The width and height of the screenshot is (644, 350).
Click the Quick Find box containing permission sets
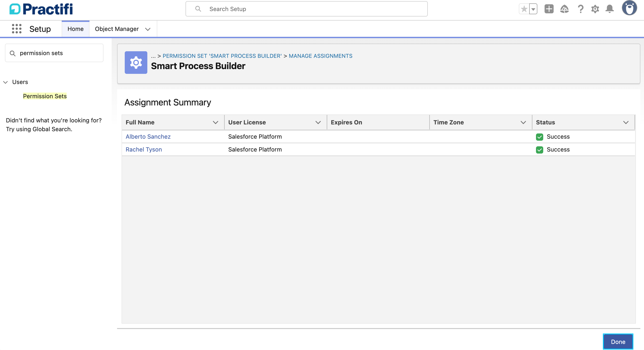click(x=54, y=53)
